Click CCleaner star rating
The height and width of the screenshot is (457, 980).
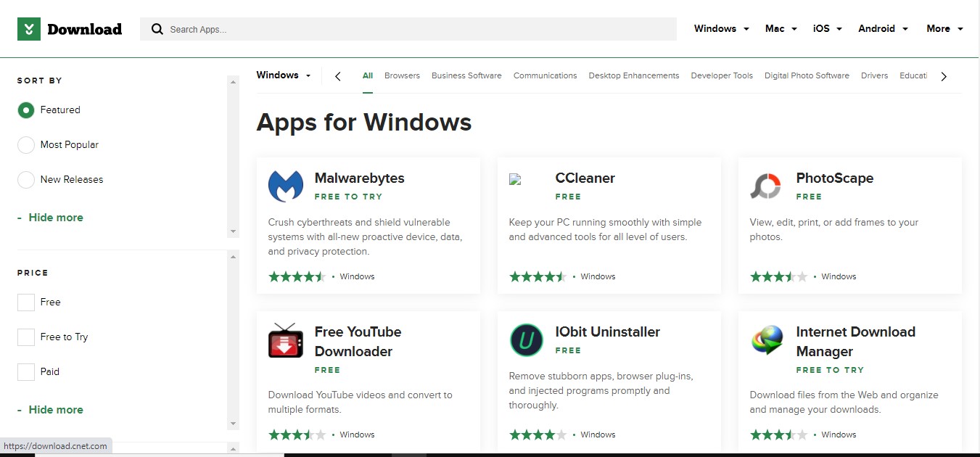pyautogui.click(x=538, y=276)
